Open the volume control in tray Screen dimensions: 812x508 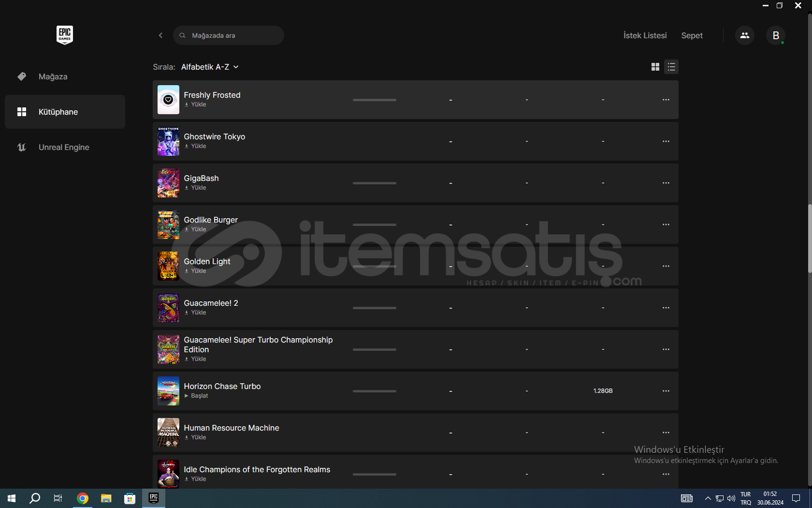tap(731, 498)
